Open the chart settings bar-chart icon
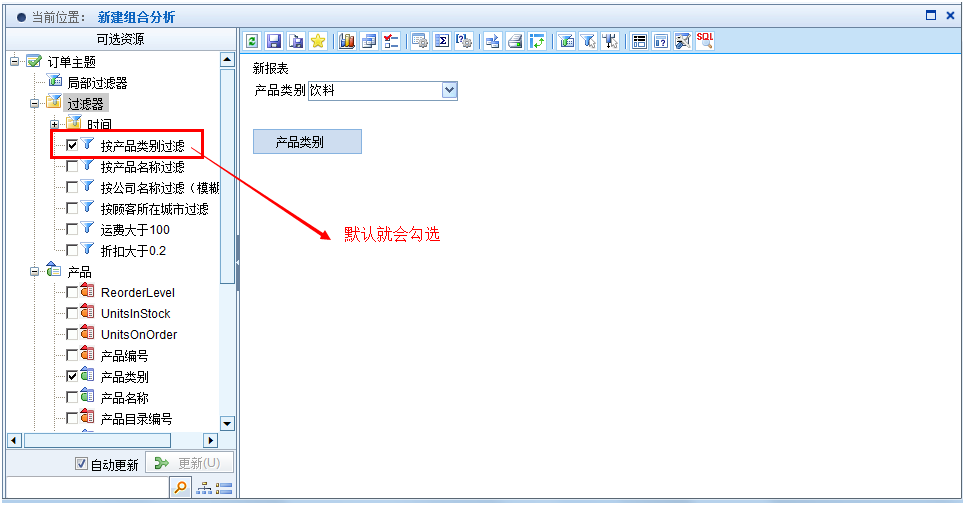Image resolution: width=965 pixels, height=505 pixels. coord(347,41)
